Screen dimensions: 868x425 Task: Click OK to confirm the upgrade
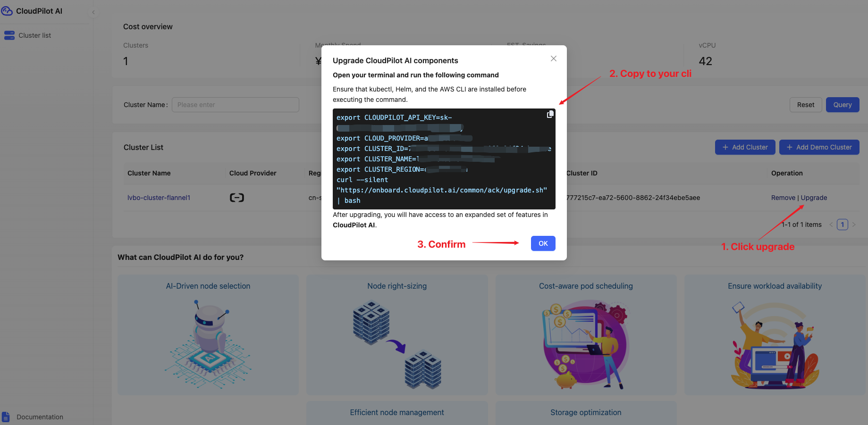543,243
